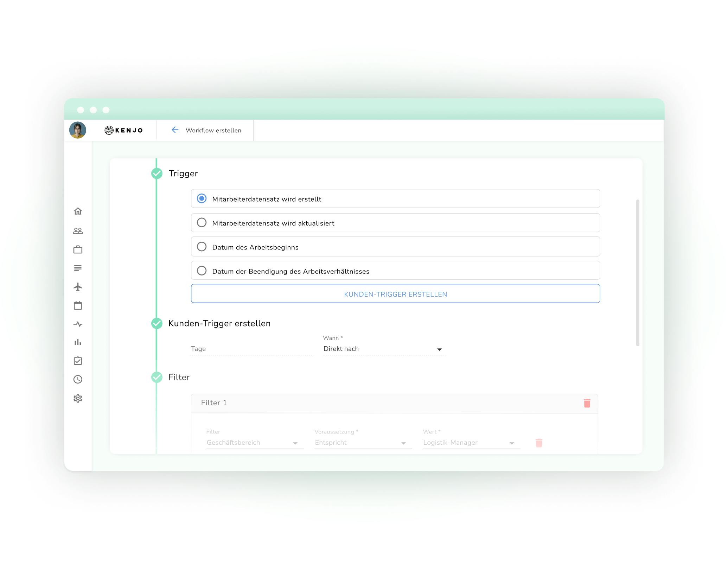728x570 pixels.
Task: Click the 'Tage' input field
Action: (251, 349)
